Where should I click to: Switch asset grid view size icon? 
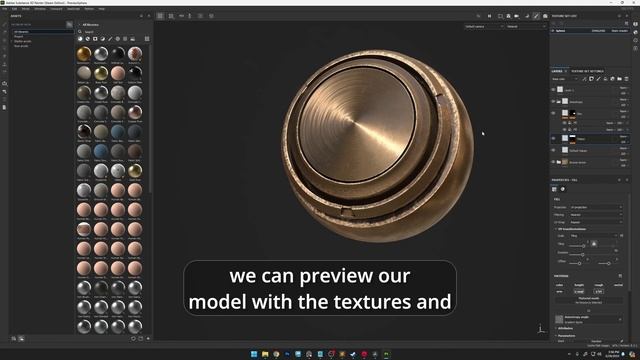coord(147,39)
